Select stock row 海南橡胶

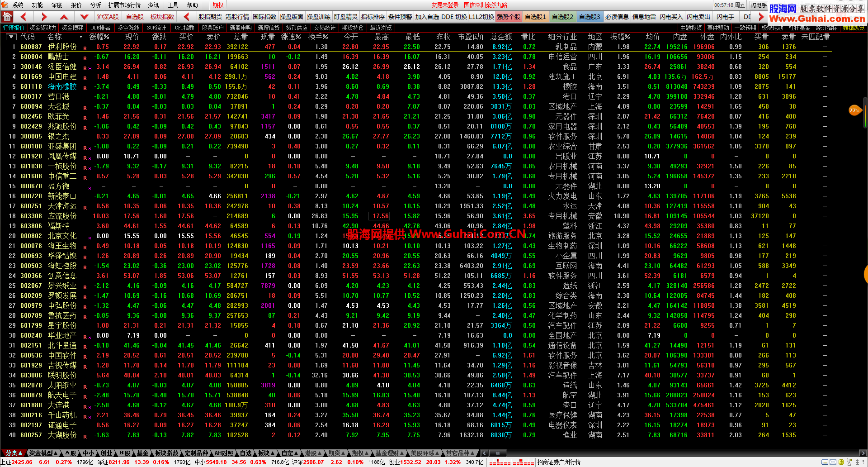[x=416, y=87]
